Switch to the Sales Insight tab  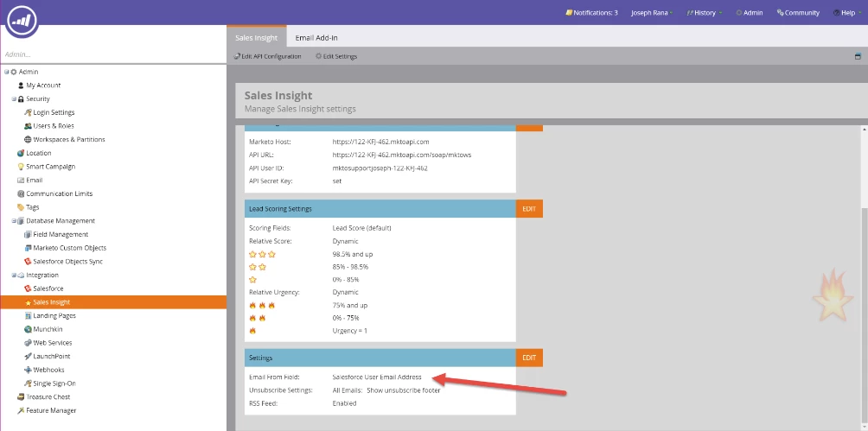[256, 38]
